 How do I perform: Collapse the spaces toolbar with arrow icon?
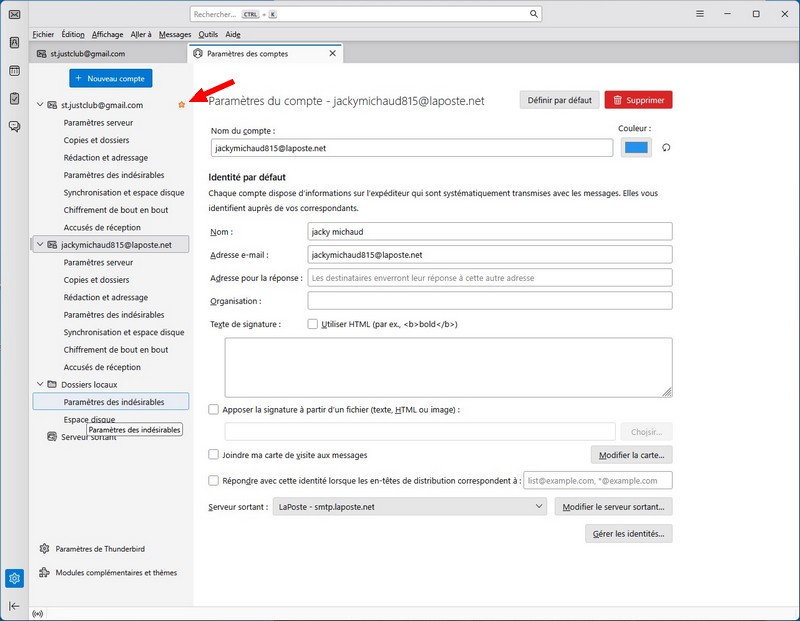[14, 606]
